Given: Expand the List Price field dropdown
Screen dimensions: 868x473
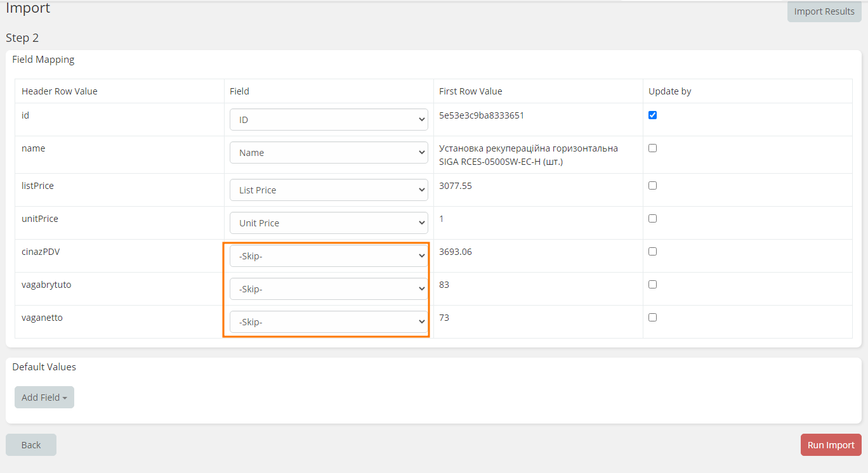Looking at the screenshot, I should (x=328, y=190).
